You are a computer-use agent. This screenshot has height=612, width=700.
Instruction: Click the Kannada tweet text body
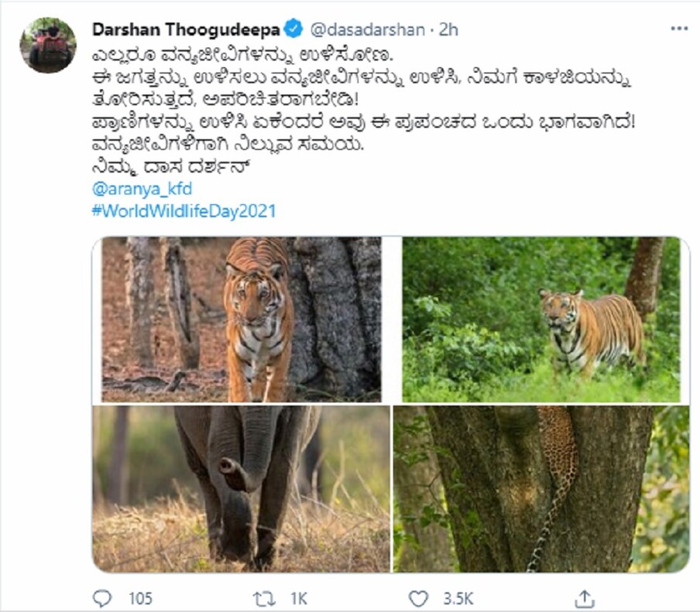[363, 111]
